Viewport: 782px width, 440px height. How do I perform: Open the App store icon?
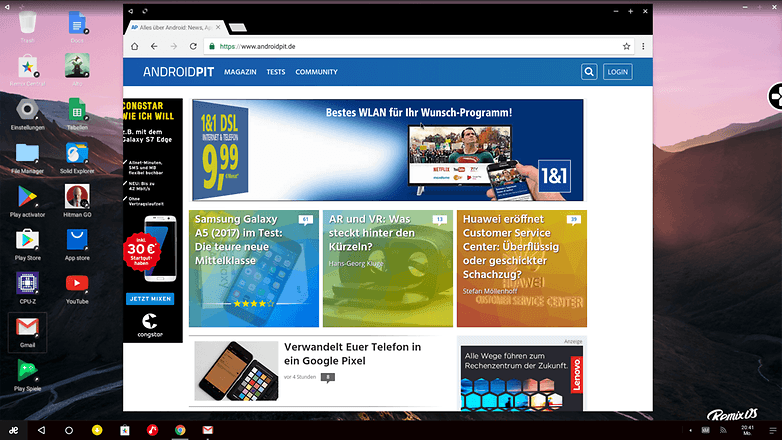77,241
